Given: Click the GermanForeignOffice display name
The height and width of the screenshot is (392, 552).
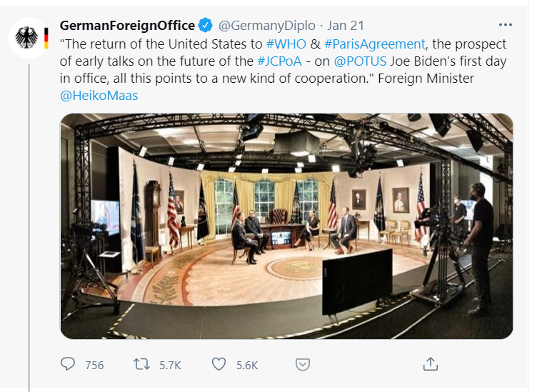Looking at the screenshot, I should point(127,26).
